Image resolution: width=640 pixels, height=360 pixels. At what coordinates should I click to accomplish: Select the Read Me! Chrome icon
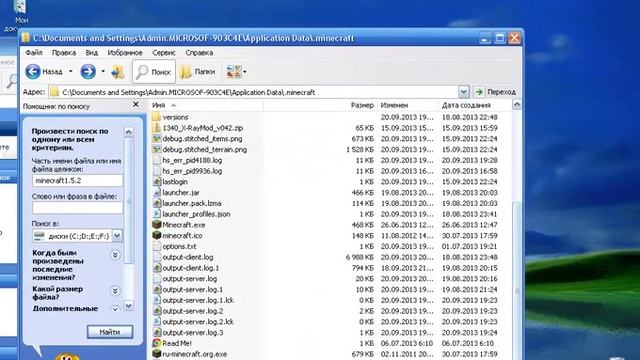(x=156, y=343)
